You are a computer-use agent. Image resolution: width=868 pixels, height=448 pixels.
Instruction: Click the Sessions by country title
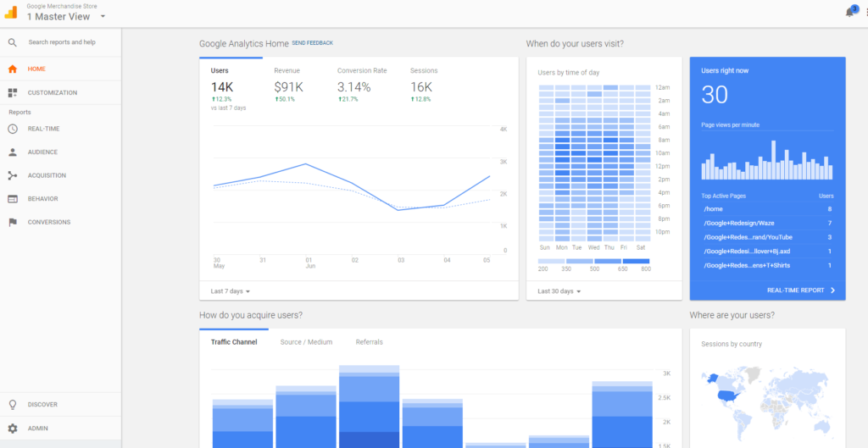(x=732, y=344)
